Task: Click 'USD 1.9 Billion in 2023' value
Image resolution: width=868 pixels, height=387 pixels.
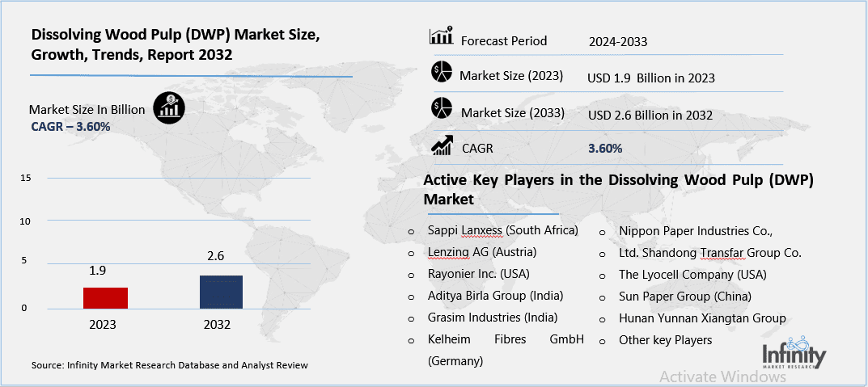Action: click(651, 78)
